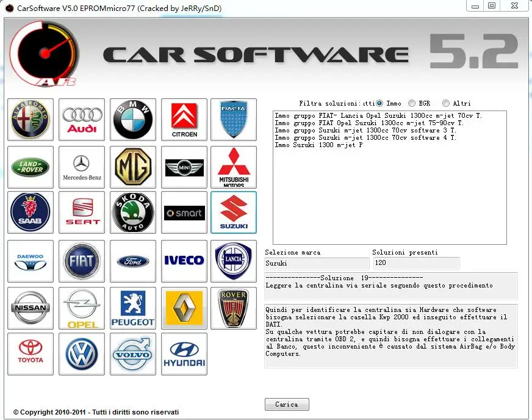Viewport: 532px width, 420px height.
Task: Click the Kwp 2000 procedure description box
Action: tap(391, 336)
